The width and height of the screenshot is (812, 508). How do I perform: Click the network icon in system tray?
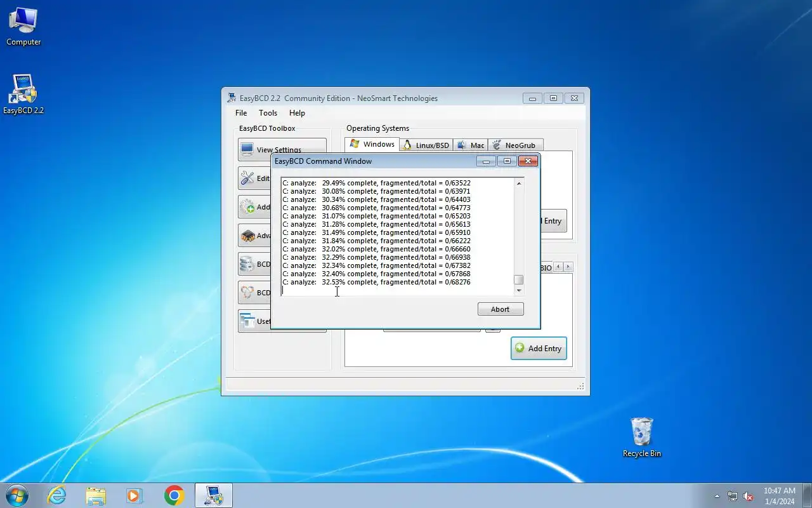pos(733,496)
